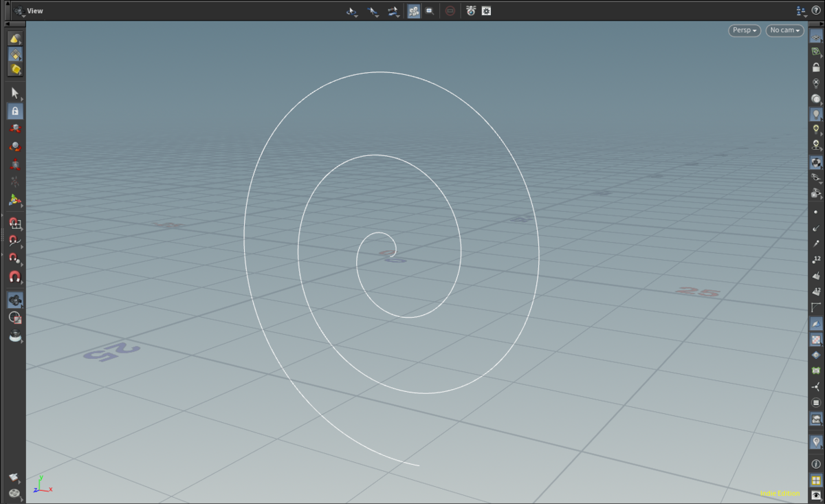This screenshot has height=504, width=825.
Task: Toggle display primitive hulls icon
Action: [816, 307]
